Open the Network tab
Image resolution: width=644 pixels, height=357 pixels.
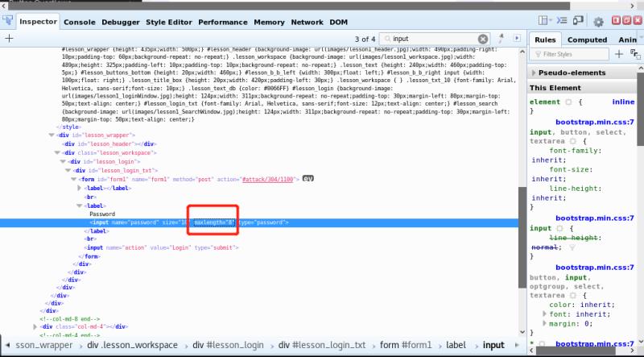[x=308, y=23]
